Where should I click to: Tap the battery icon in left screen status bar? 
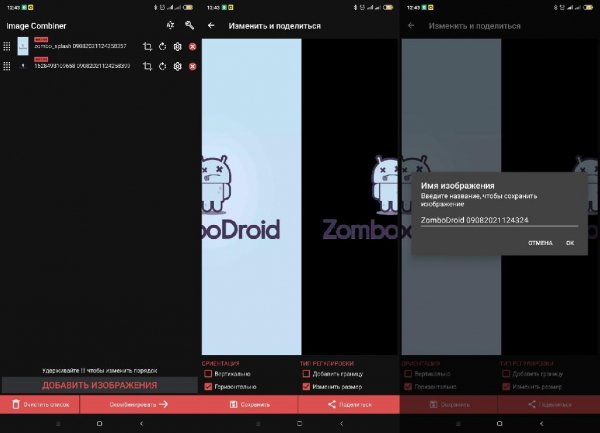point(188,7)
